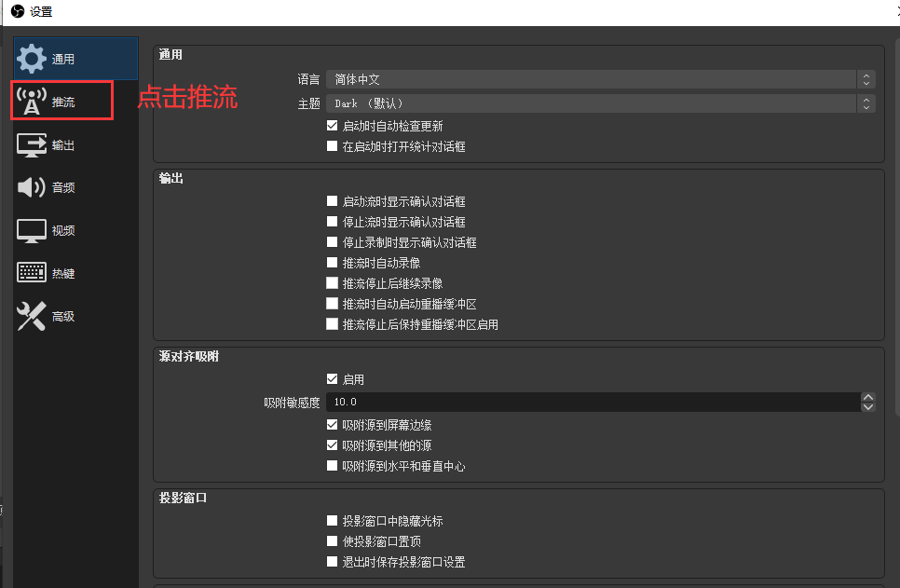Click the 设置 window title text
The width and height of the screenshot is (900, 588).
(x=41, y=12)
